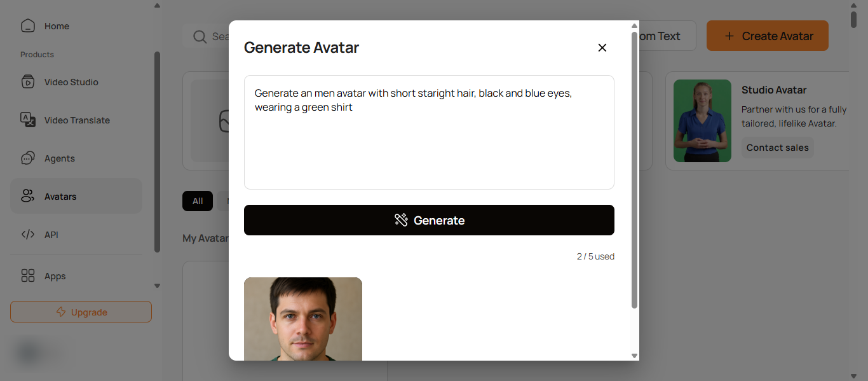This screenshot has width=868, height=381.
Task: Click the Upgrade button
Action: tap(81, 312)
